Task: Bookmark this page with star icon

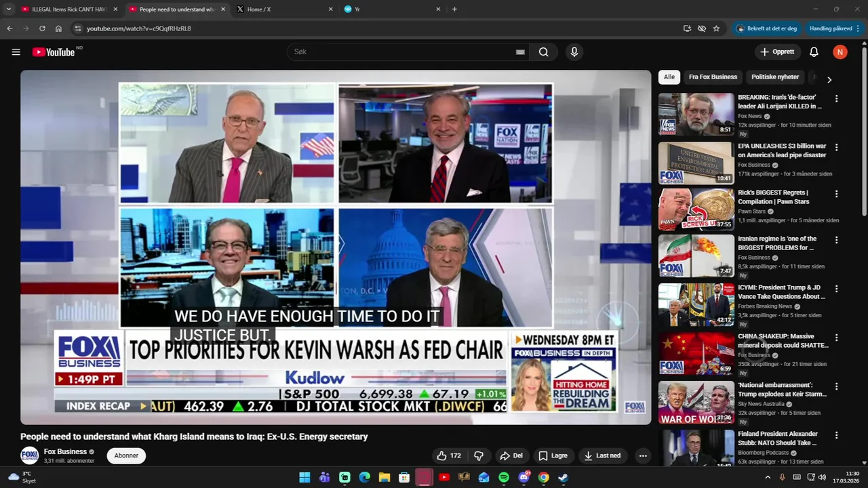Action: [716, 28]
